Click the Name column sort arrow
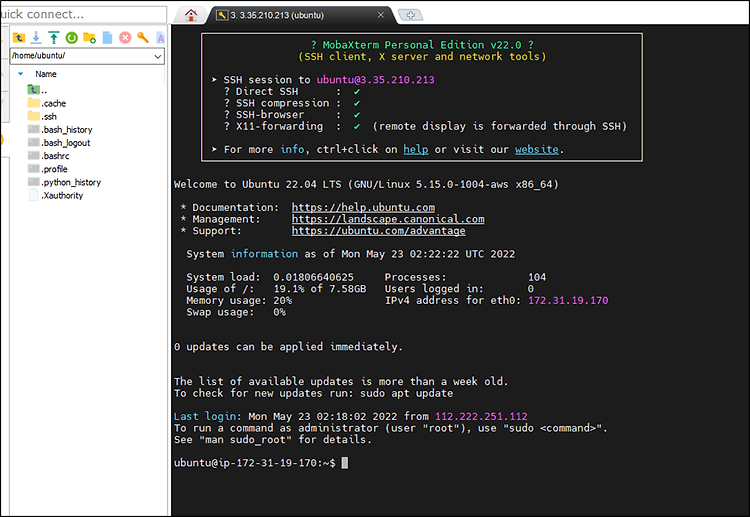Screen dimensions: 750x517 pos(21,74)
